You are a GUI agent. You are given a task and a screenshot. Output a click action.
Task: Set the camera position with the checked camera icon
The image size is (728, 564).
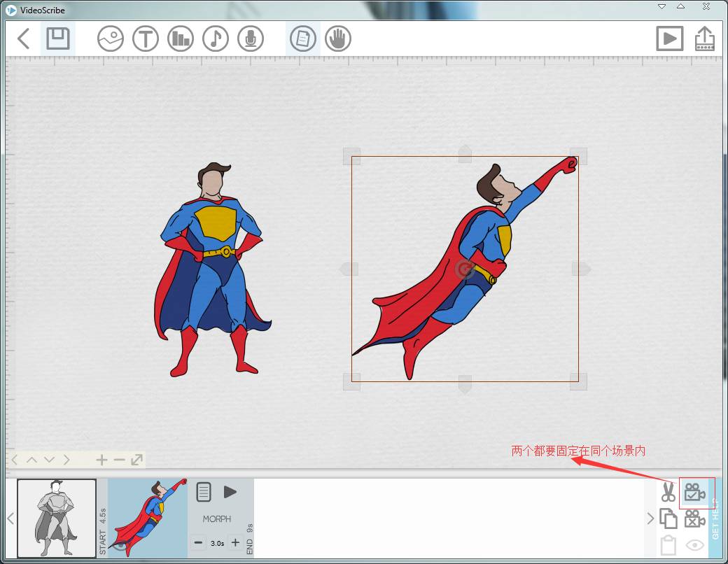click(694, 492)
